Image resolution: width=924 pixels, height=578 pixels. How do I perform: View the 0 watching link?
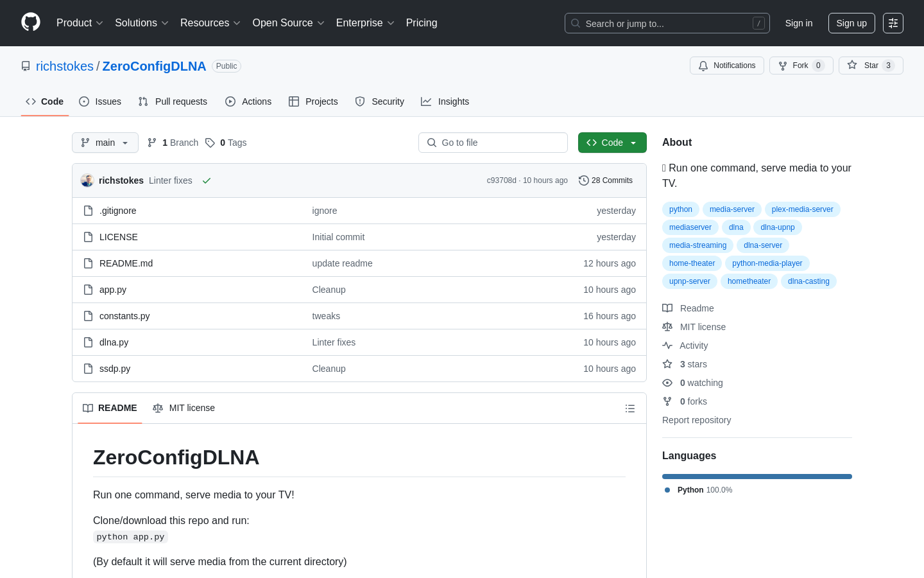(692, 383)
